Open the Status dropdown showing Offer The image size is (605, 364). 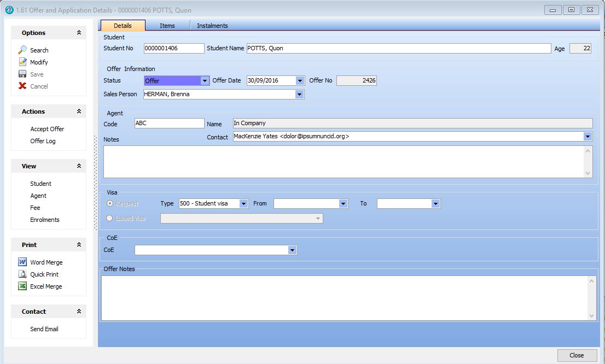[205, 81]
